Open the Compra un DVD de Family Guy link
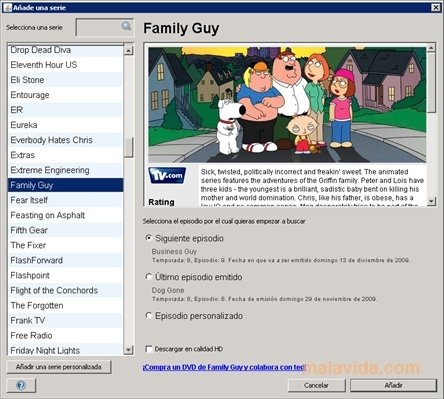444x399 pixels. [x=224, y=367]
